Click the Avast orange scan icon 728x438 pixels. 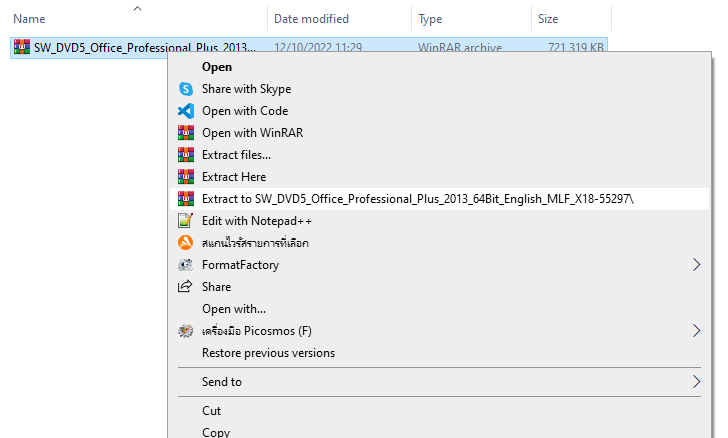(x=186, y=242)
